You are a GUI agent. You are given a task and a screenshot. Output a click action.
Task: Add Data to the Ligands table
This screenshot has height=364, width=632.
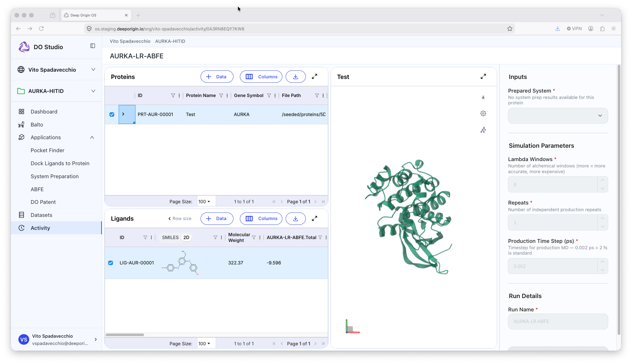(217, 218)
